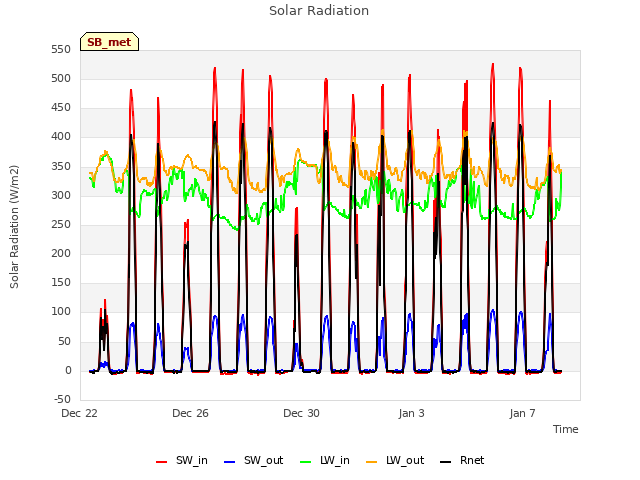Click the 350 y-axis tick value
Screen dimensions: 640x480
coord(61,167)
